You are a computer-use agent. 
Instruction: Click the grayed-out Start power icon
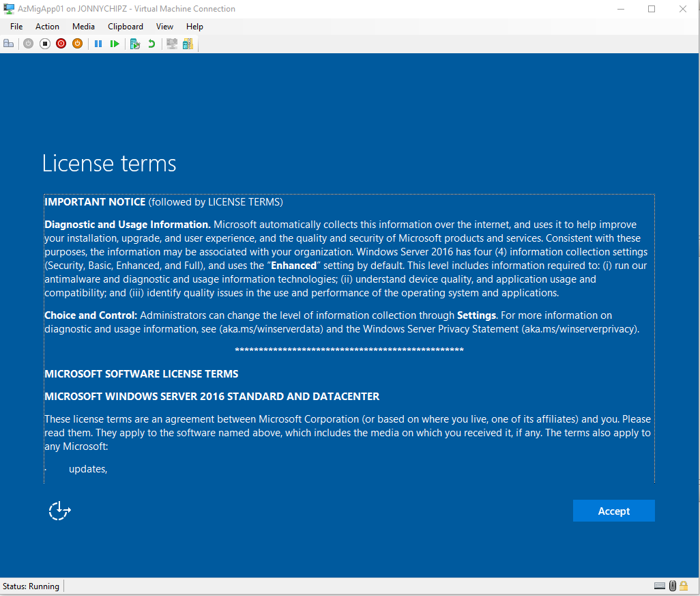click(28, 44)
